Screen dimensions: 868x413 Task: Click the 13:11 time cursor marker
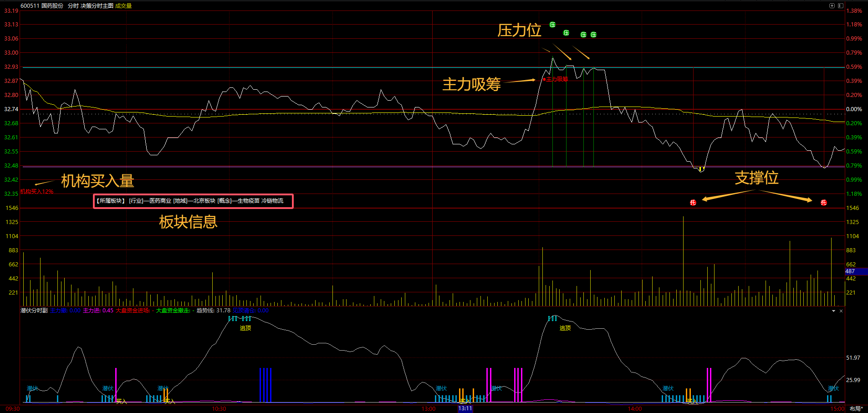pyautogui.click(x=465, y=409)
